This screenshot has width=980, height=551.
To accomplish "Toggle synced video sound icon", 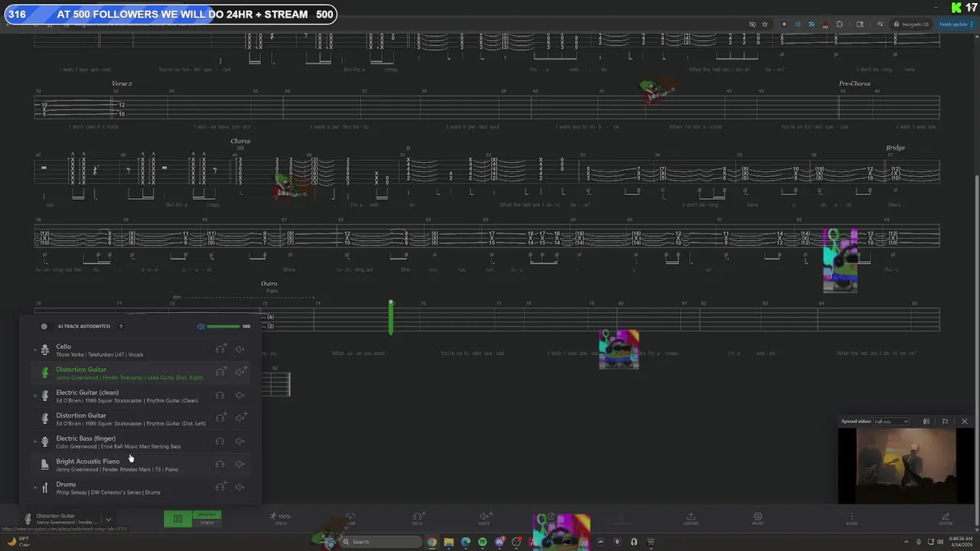I will pyautogui.click(x=926, y=422).
